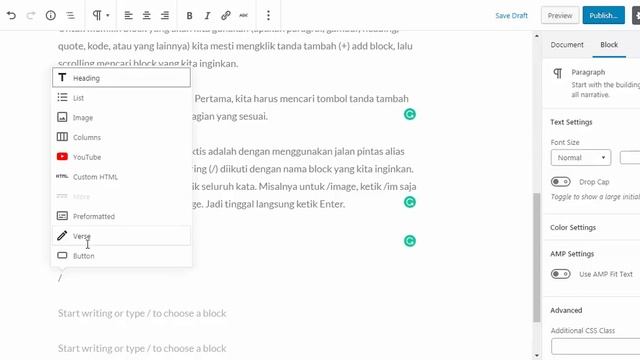Toggle italic formatting
The width and height of the screenshot is (640, 360).
click(207, 16)
